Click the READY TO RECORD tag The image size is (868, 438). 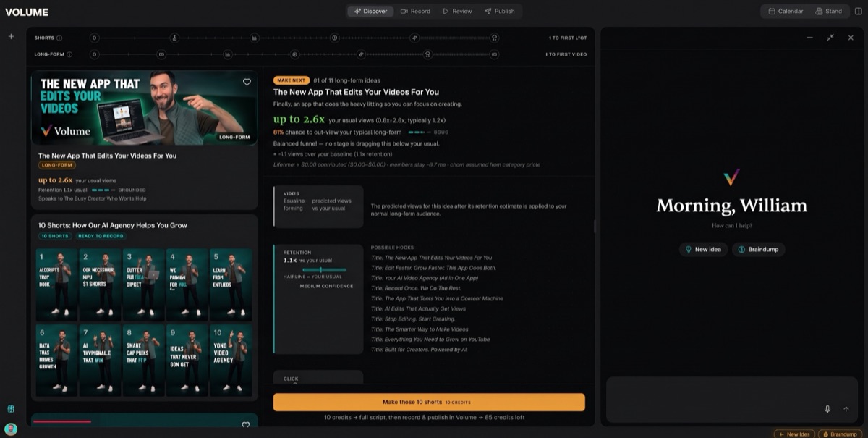pyautogui.click(x=101, y=236)
